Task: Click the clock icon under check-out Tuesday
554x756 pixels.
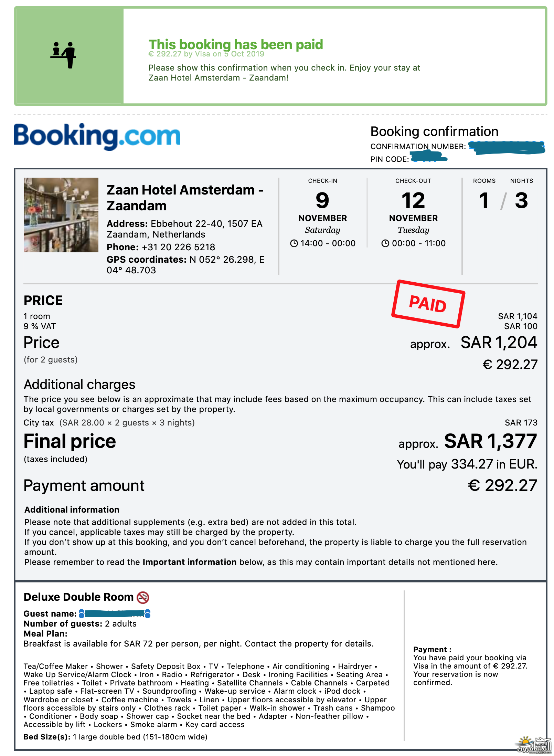Action: pos(385,244)
